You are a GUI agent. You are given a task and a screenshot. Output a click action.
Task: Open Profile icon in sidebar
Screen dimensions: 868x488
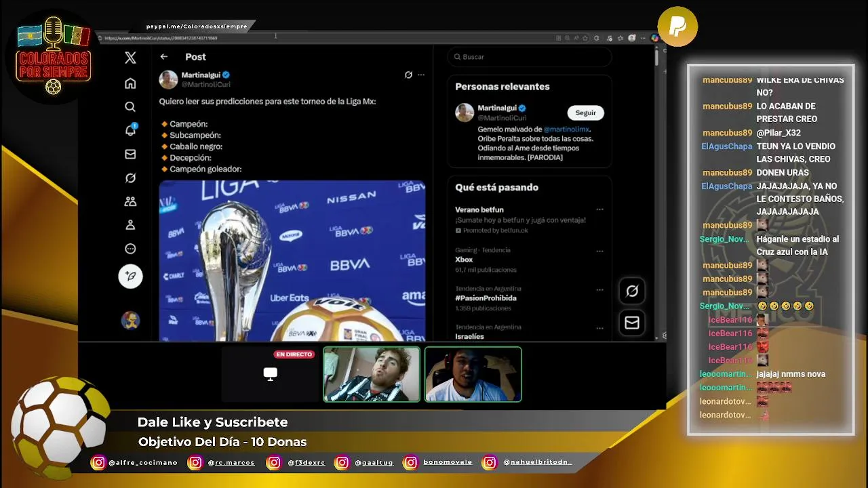tap(130, 225)
